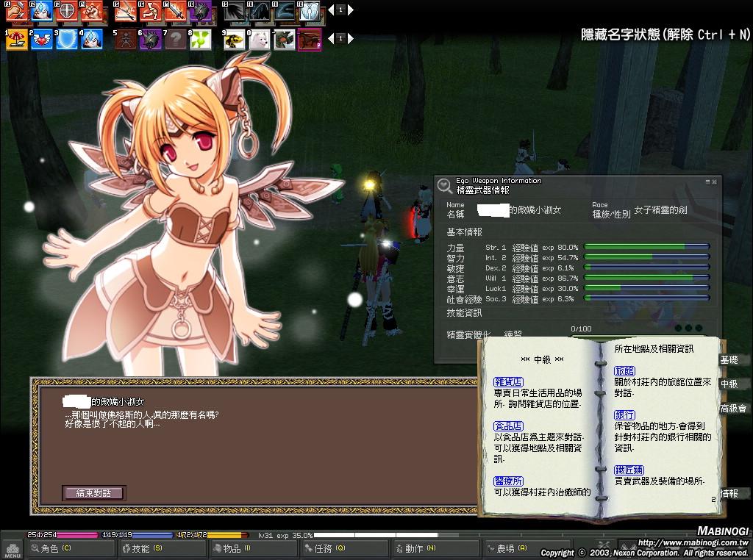Screen dimensions: 753x560
Task: Summon the white dog pet in slot 0
Action: click(x=260, y=40)
